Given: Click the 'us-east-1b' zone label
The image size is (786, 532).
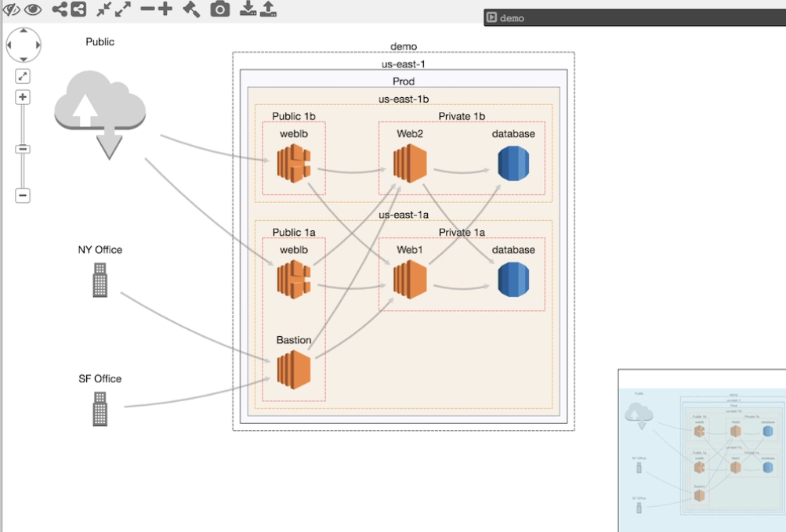Looking at the screenshot, I should coord(404,99).
